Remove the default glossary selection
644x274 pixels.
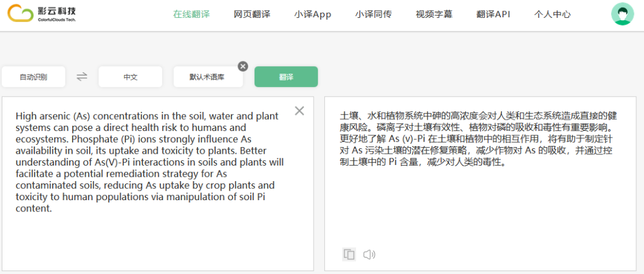pos(243,66)
